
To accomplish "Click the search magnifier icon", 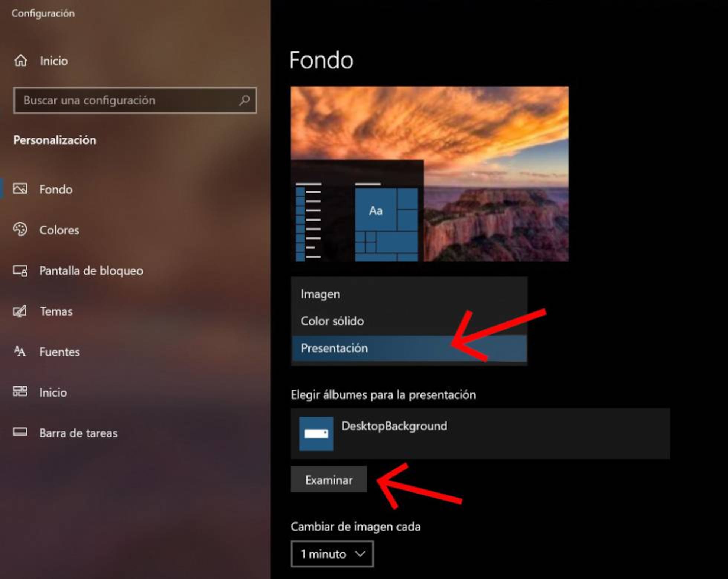I will [x=244, y=100].
